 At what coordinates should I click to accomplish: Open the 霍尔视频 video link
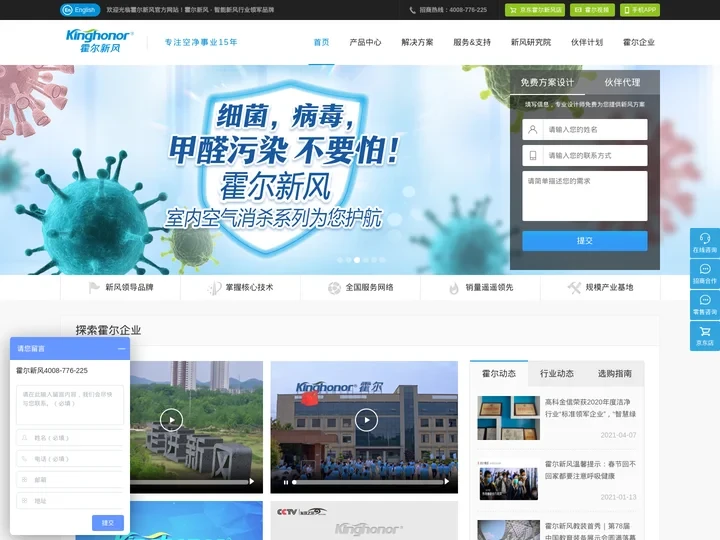pyautogui.click(x=592, y=10)
